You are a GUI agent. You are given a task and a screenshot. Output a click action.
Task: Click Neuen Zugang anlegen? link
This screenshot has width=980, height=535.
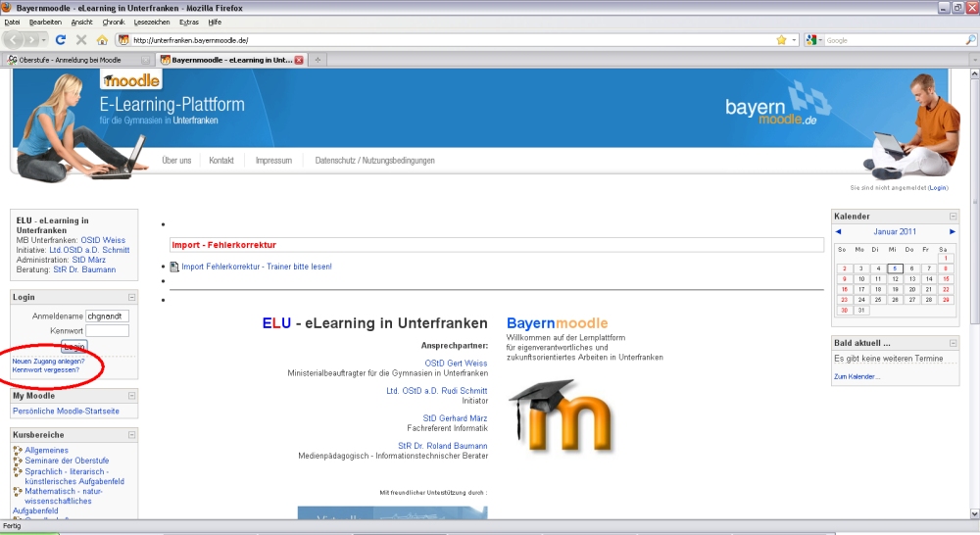48,362
